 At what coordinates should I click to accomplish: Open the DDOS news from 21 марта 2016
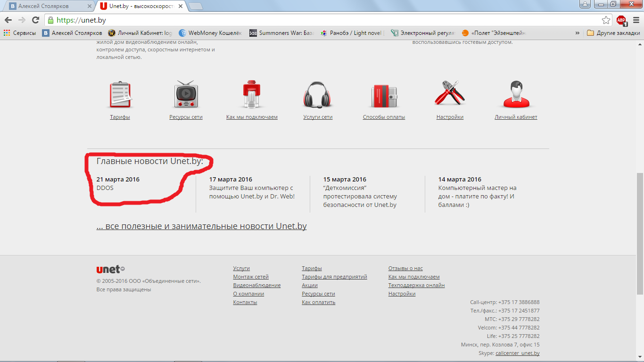click(105, 188)
